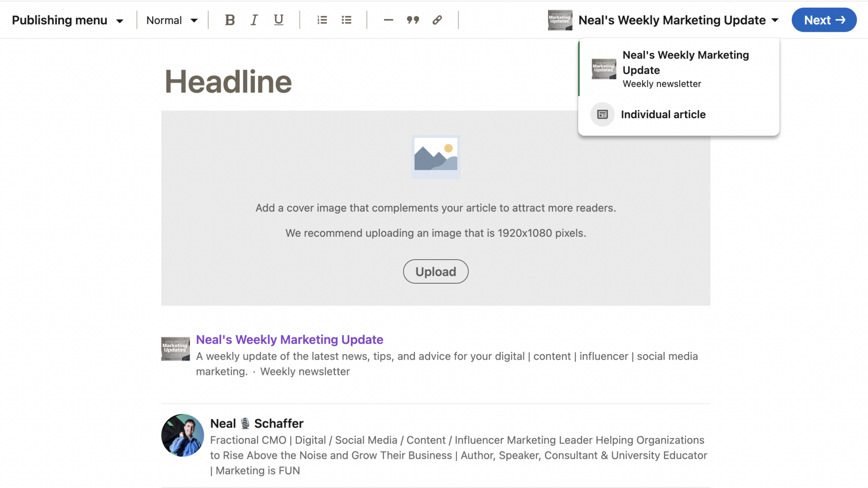Screen dimensions: 868x488
Task: Click Upload to add a cover image
Action: tap(436, 272)
